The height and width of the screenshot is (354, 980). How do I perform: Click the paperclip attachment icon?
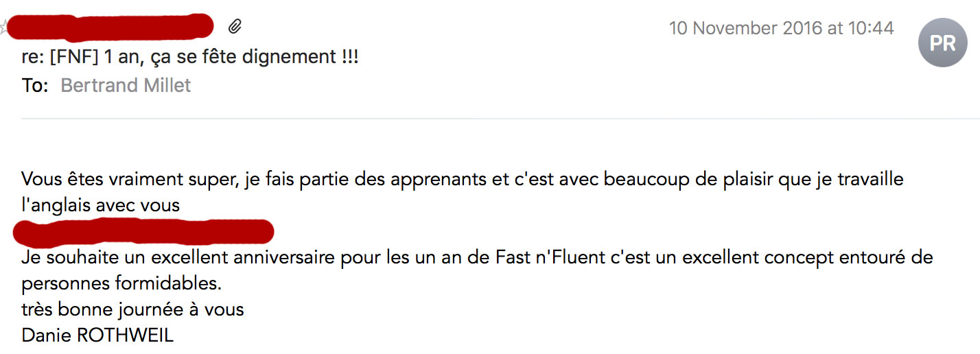tap(235, 27)
